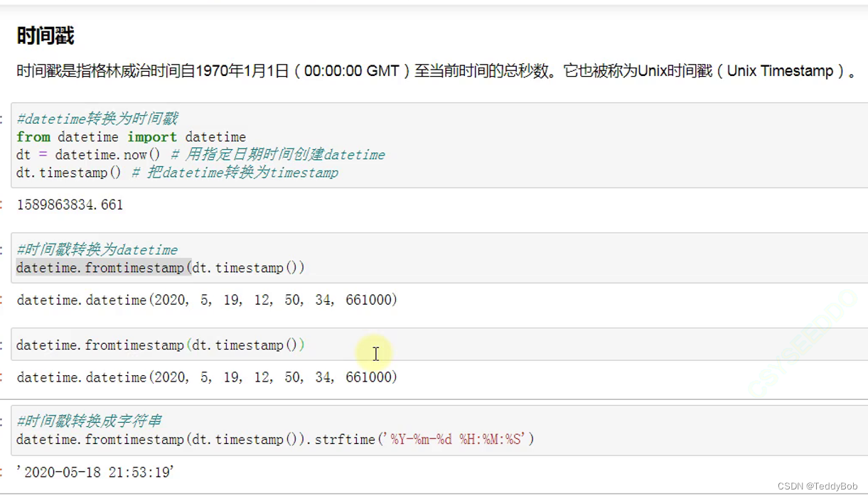This screenshot has height=498, width=868.
Task: Click the output value 1589863834.661
Action: 70,205
